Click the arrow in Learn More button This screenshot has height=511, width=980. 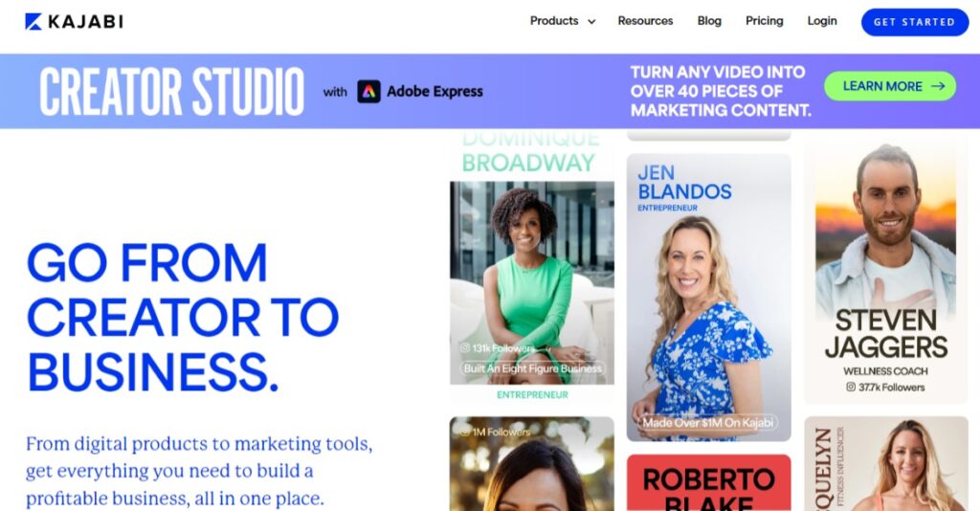pyautogui.click(x=938, y=86)
